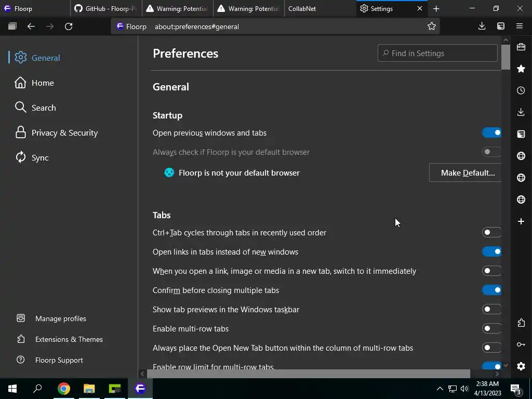This screenshot has width=532, height=399.
Task: Click the network icon in the system tray
Action: [x=453, y=389]
